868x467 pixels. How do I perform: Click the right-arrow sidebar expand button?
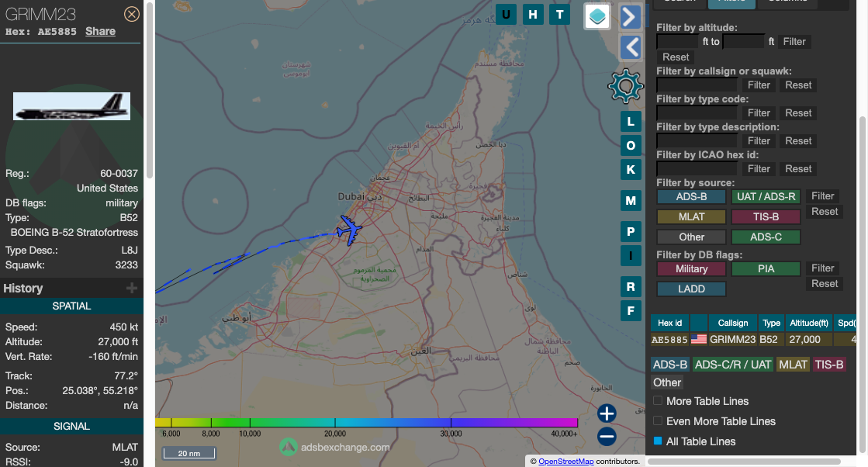pos(630,16)
